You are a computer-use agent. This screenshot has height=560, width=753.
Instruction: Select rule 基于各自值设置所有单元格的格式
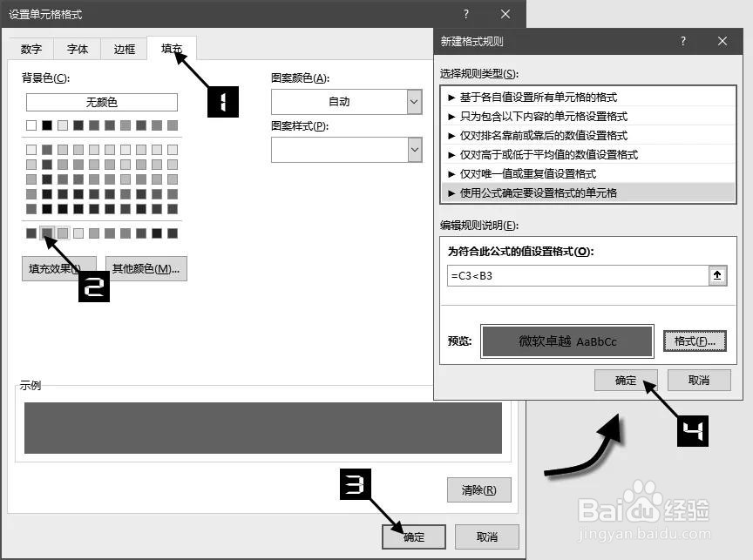tap(587, 98)
